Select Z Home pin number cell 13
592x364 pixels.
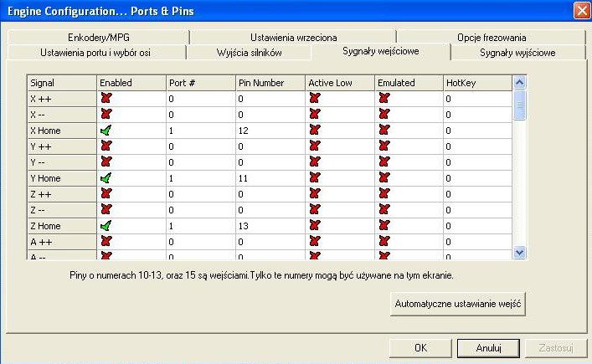(270, 226)
